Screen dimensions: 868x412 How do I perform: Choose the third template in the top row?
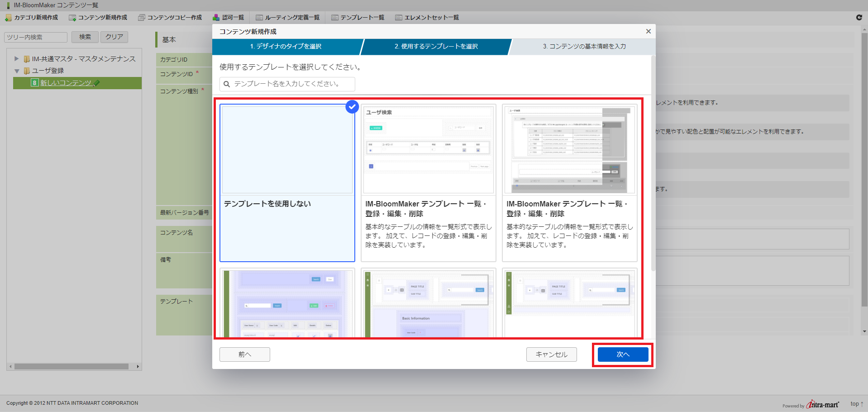click(x=569, y=183)
